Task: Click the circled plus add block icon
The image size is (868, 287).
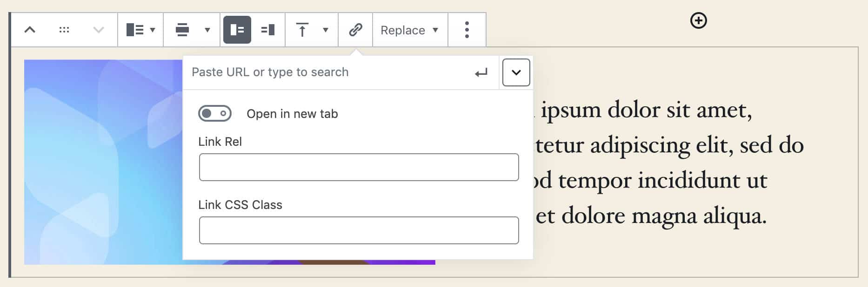Action: 698,20
